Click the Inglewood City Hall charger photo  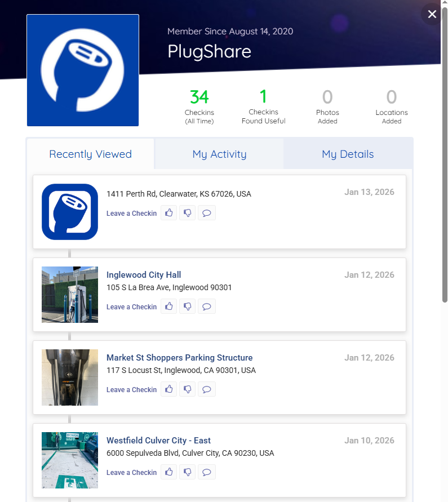70,295
